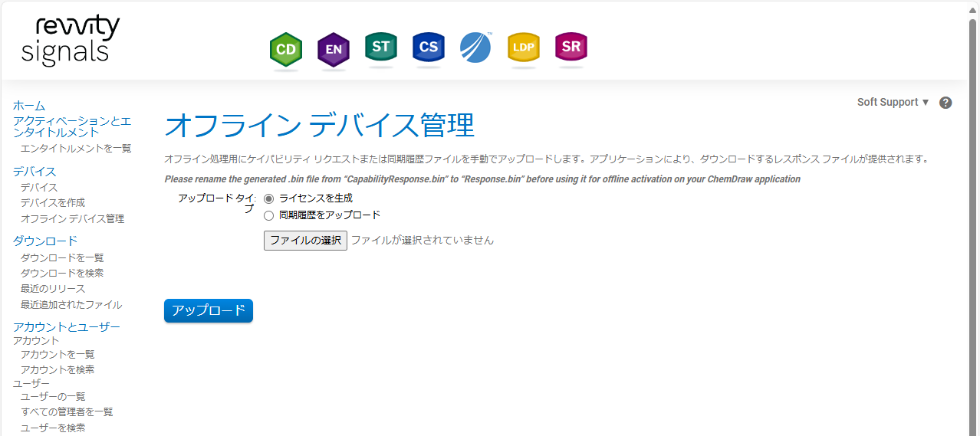980x436 pixels.
Task: Open the purple EN product icon
Action: pyautogui.click(x=334, y=50)
